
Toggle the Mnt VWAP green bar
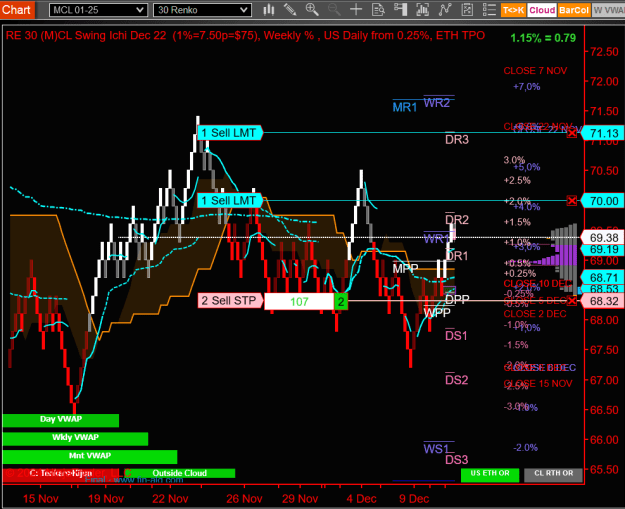click(90, 456)
